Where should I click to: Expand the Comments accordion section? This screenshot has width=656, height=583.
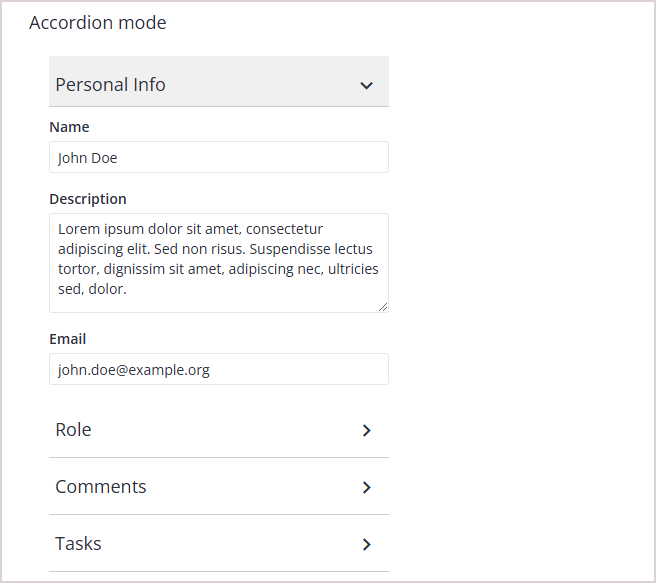pos(101,487)
